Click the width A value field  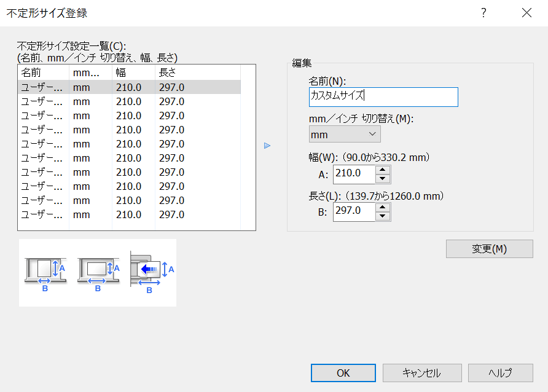[354, 174]
